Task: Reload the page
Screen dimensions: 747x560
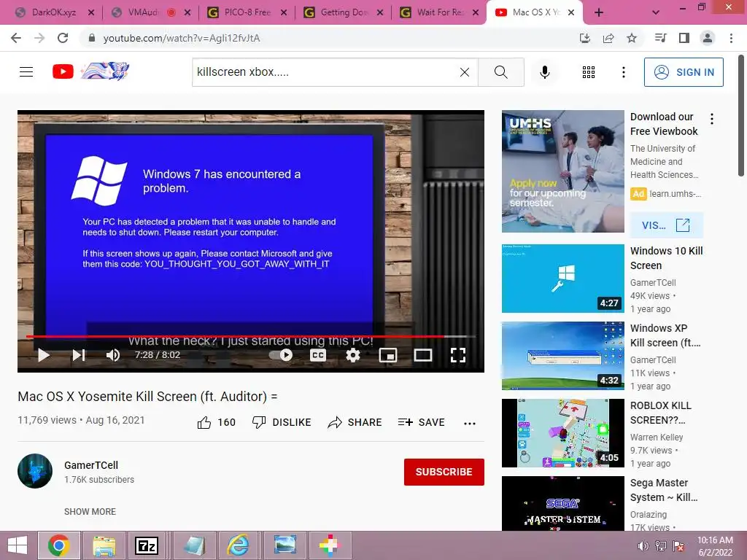Action: click(x=63, y=38)
